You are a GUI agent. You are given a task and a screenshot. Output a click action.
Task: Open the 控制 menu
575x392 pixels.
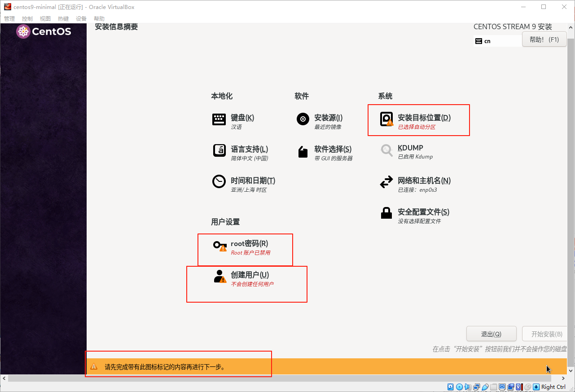(x=27, y=18)
